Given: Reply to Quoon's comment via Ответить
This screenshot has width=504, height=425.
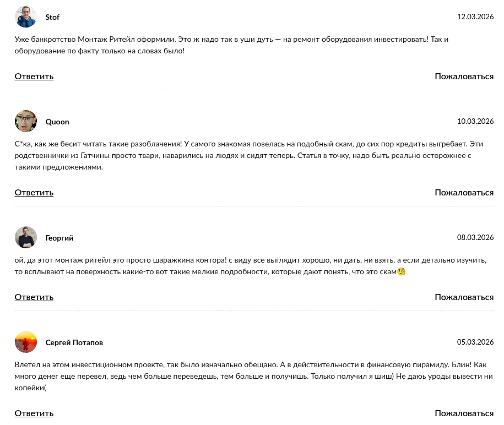Looking at the screenshot, I should point(34,193).
